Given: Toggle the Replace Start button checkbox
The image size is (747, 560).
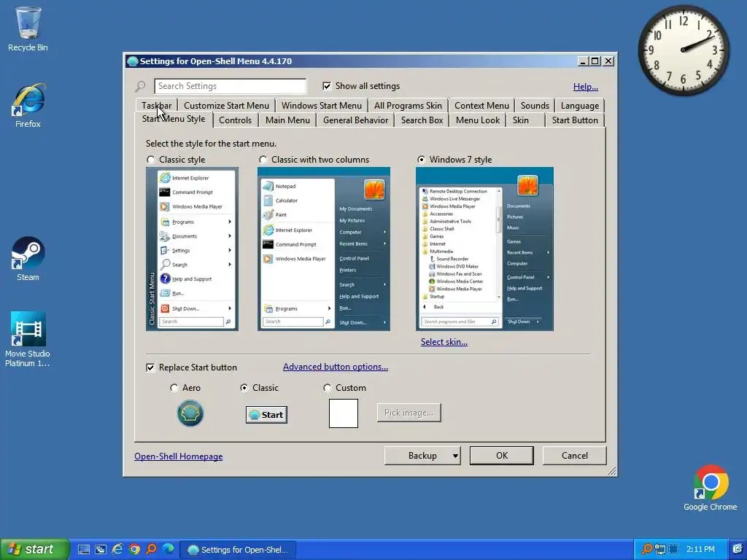Looking at the screenshot, I should point(150,367).
